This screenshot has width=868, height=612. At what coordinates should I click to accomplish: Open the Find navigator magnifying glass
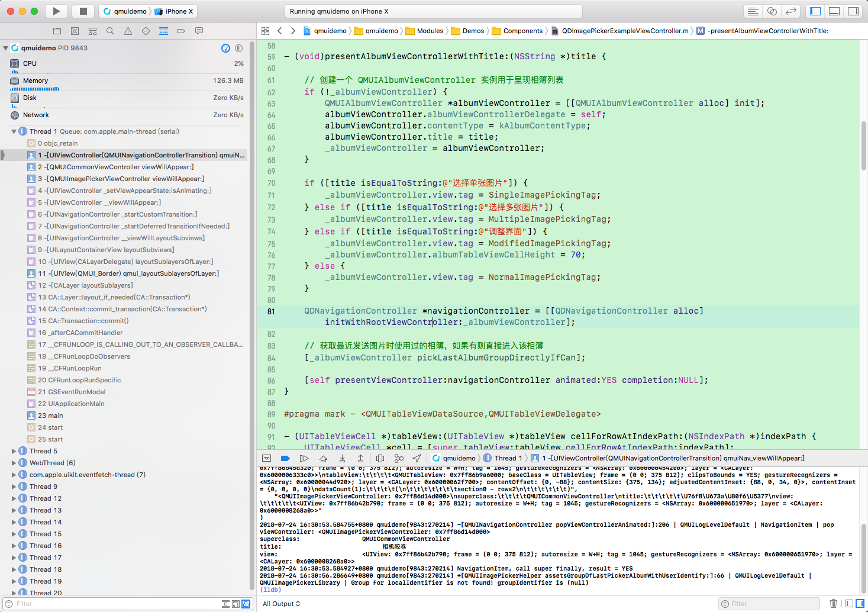(x=109, y=31)
